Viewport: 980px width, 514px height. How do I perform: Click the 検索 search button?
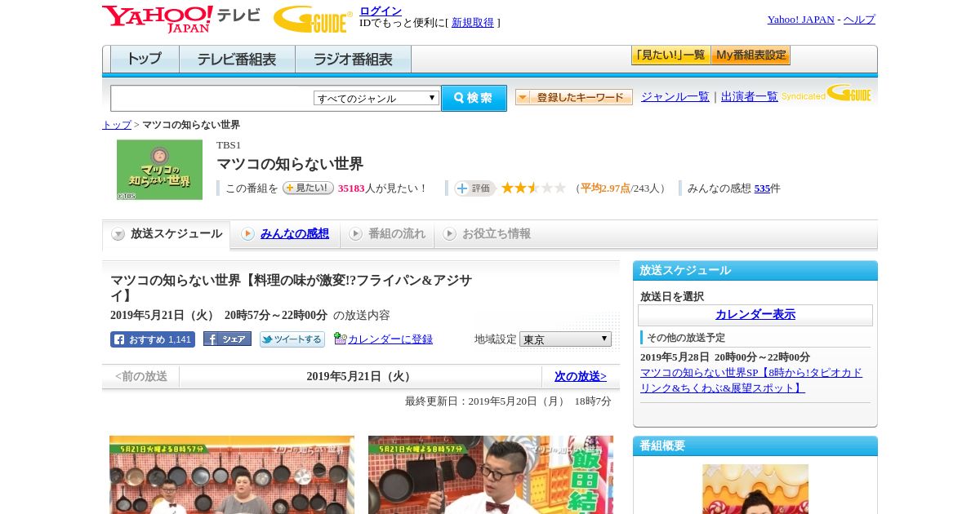tap(474, 98)
